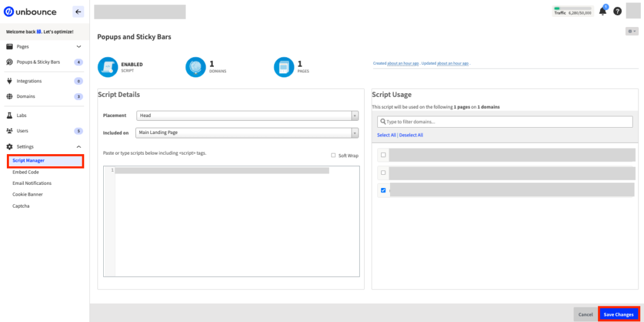Viewport: 644px width, 322px height.
Task: Open Integrations with the plug icon
Action: point(9,81)
